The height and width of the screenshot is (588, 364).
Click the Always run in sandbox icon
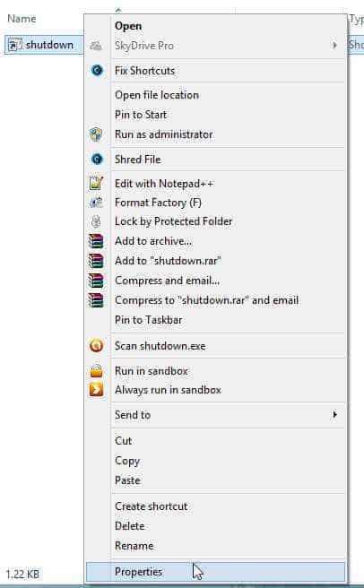[x=97, y=390]
